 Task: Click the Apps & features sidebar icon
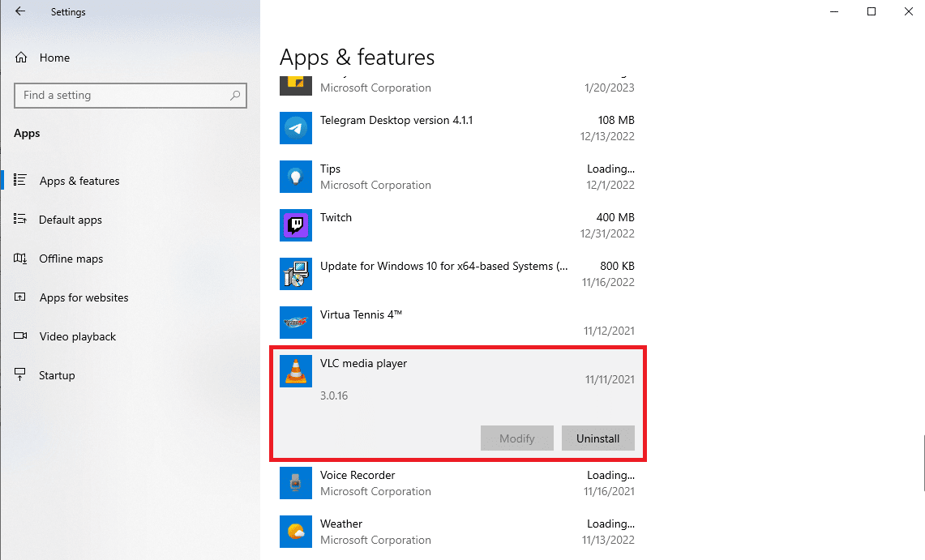tap(20, 180)
